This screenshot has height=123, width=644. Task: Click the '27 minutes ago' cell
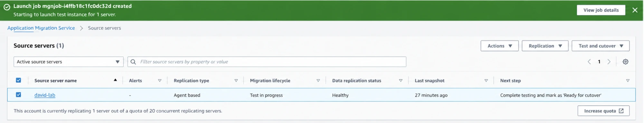pos(431,95)
